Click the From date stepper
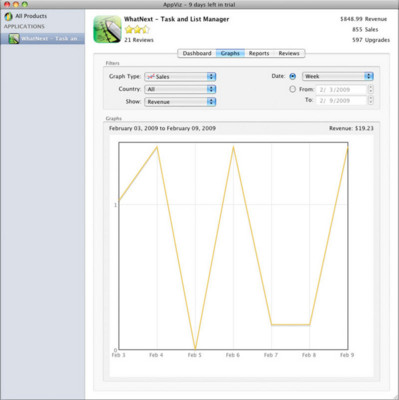Viewport: 399px width, 400px height. tap(371, 90)
